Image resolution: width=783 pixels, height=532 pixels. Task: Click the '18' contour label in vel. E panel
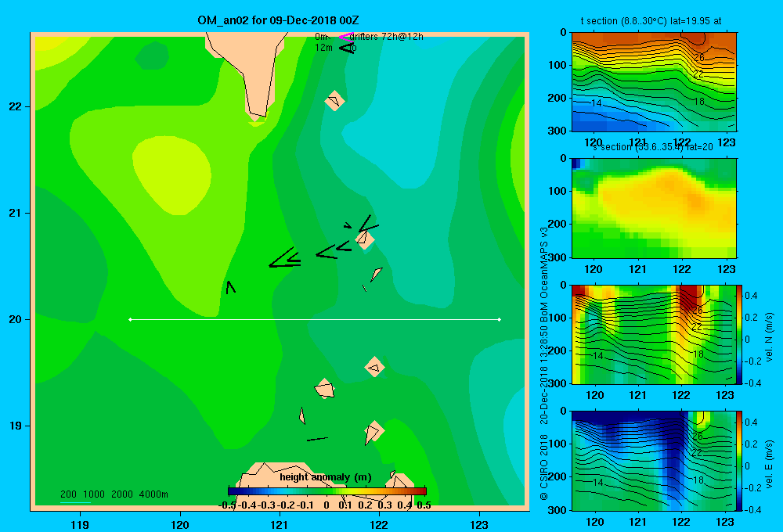(698, 480)
